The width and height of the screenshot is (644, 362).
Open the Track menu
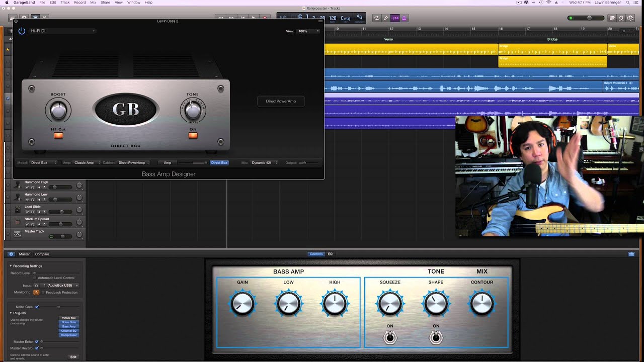click(65, 3)
